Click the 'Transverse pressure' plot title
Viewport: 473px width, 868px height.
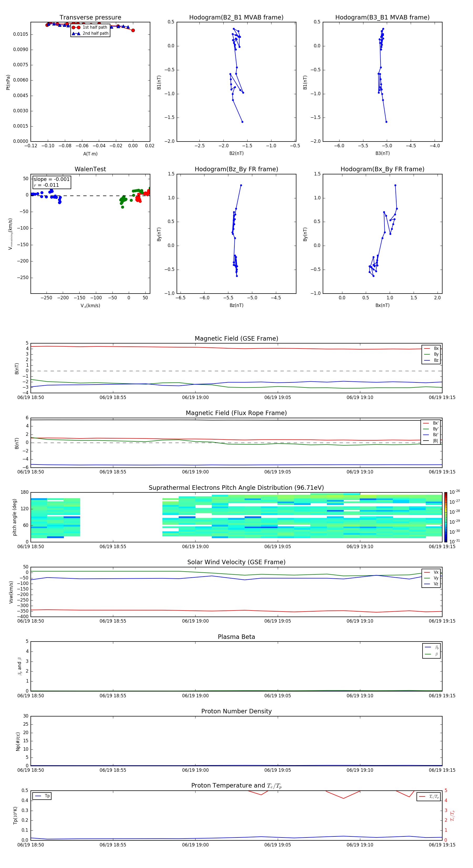(x=90, y=17)
